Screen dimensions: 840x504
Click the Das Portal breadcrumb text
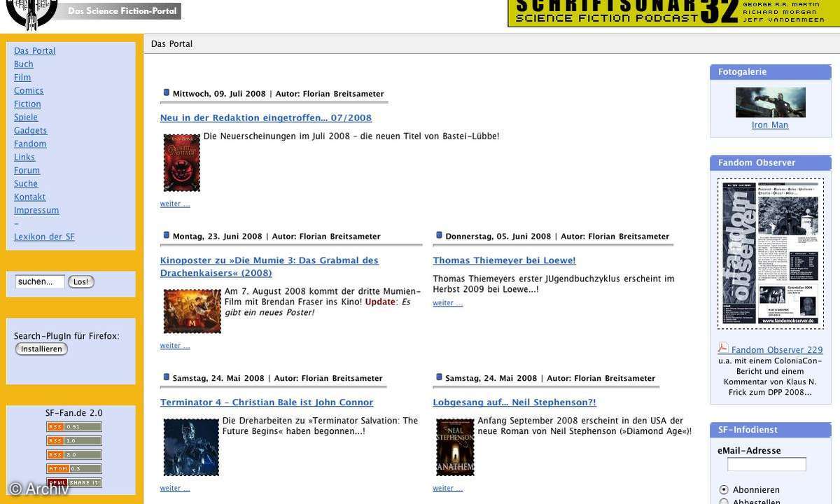click(171, 44)
